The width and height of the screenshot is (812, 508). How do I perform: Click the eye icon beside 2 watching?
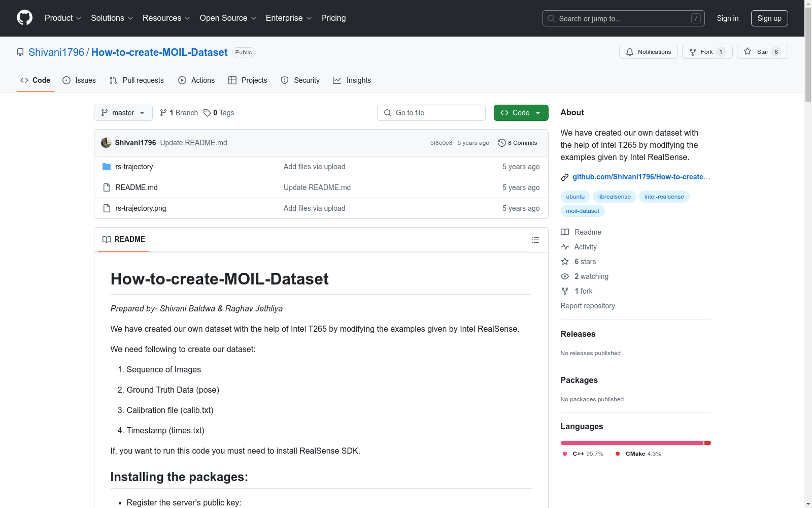click(565, 276)
